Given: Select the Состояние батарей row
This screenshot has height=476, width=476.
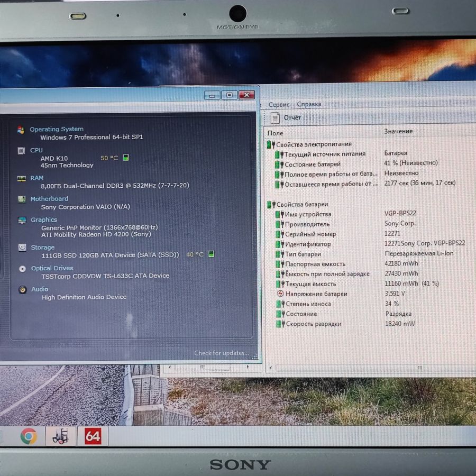Looking at the screenshot, I should [x=370, y=163].
